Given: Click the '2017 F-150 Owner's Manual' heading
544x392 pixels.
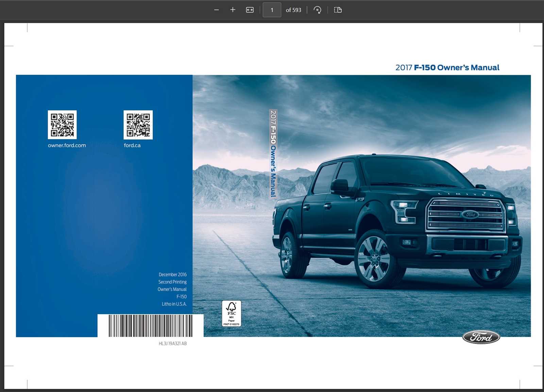Looking at the screenshot, I should tap(447, 67).
